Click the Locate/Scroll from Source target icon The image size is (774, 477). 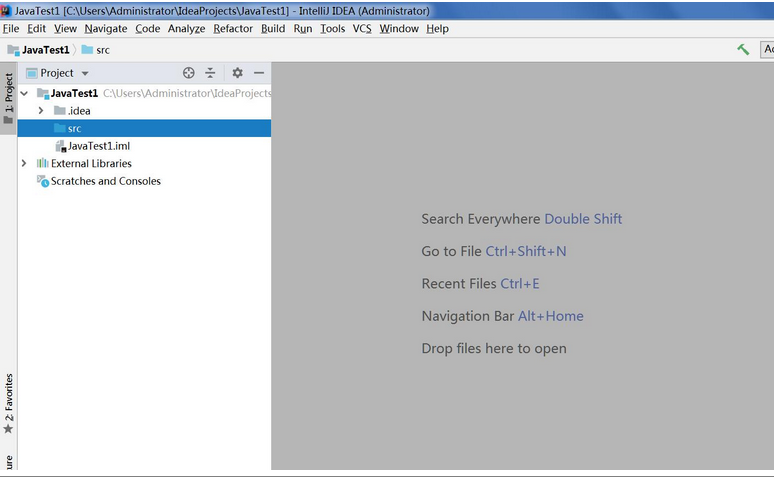[x=189, y=73]
